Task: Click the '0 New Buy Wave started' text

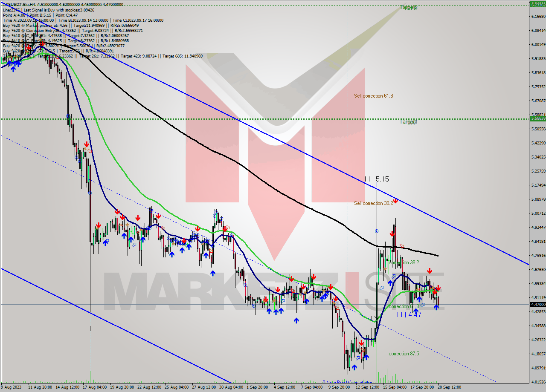Action: tap(348, 382)
